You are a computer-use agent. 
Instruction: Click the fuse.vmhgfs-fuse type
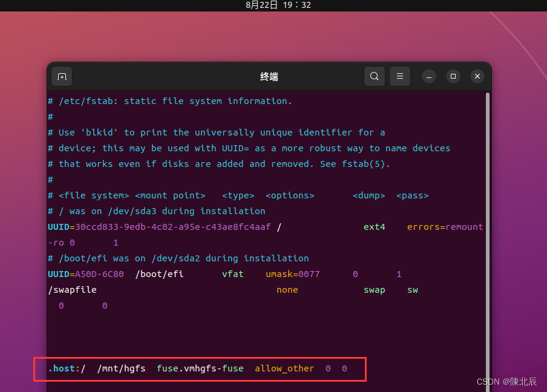click(x=200, y=368)
